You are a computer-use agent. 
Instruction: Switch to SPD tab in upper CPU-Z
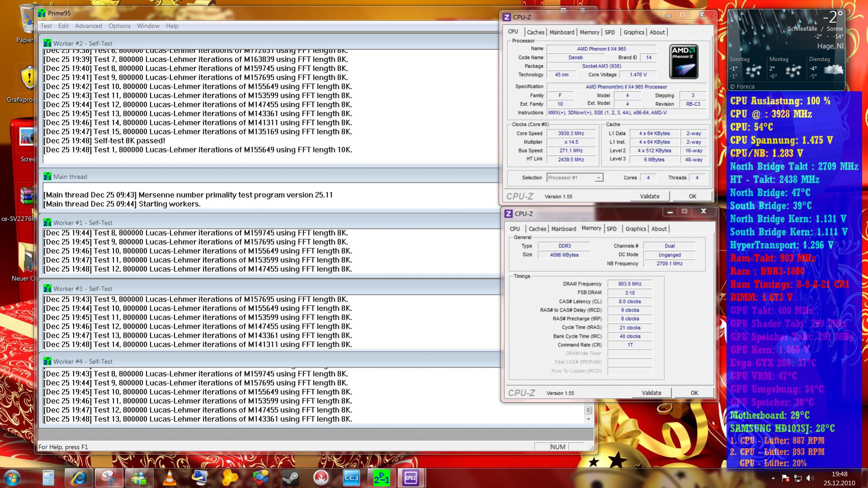610,32
